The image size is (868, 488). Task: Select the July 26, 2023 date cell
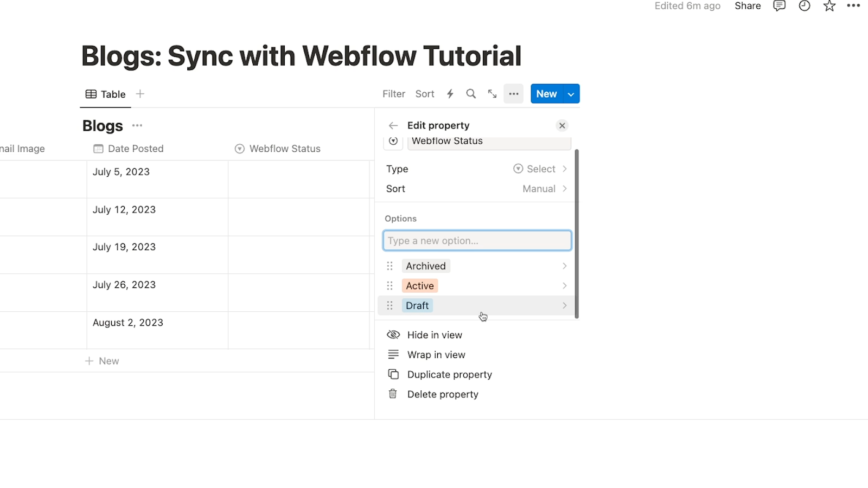click(x=157, y=293)
